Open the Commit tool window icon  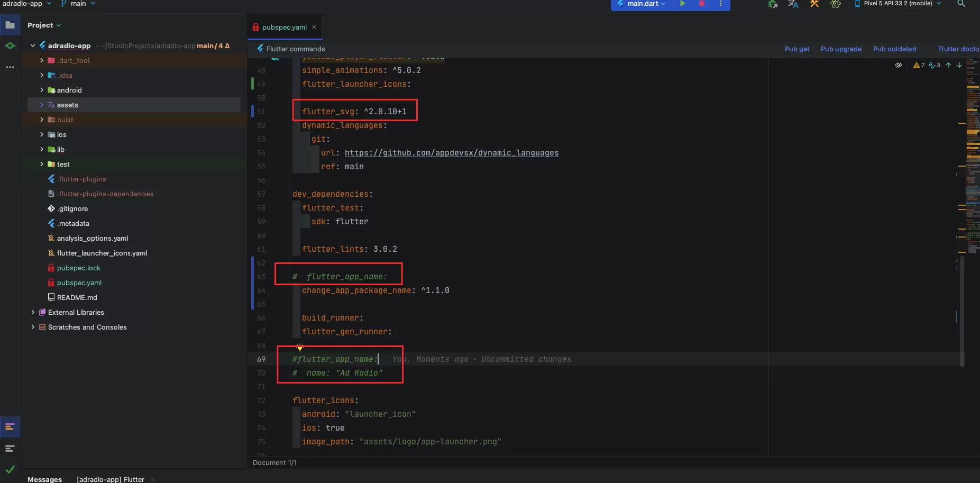(10, 46)
